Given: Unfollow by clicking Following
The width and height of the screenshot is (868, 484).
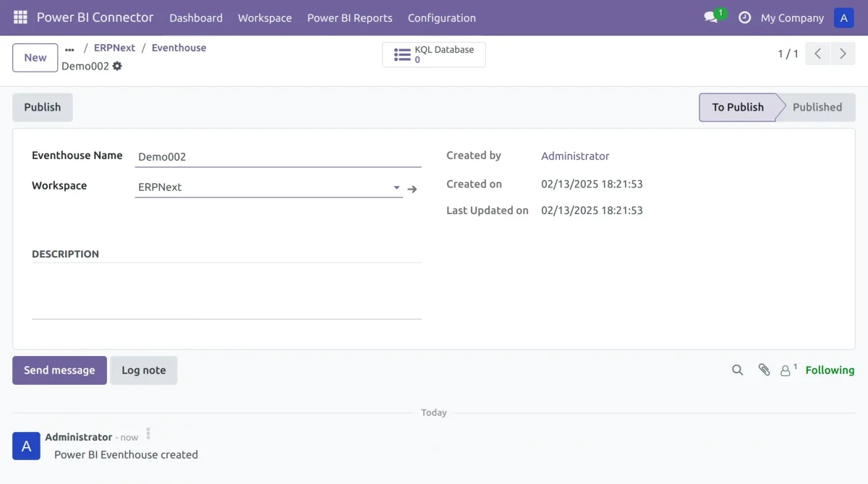Looking at the screenshot, I should coord(830,370).
